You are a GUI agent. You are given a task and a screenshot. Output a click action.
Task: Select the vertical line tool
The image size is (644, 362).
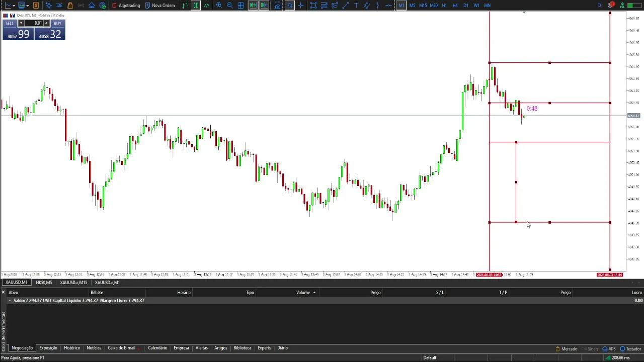tap(377, 5)
